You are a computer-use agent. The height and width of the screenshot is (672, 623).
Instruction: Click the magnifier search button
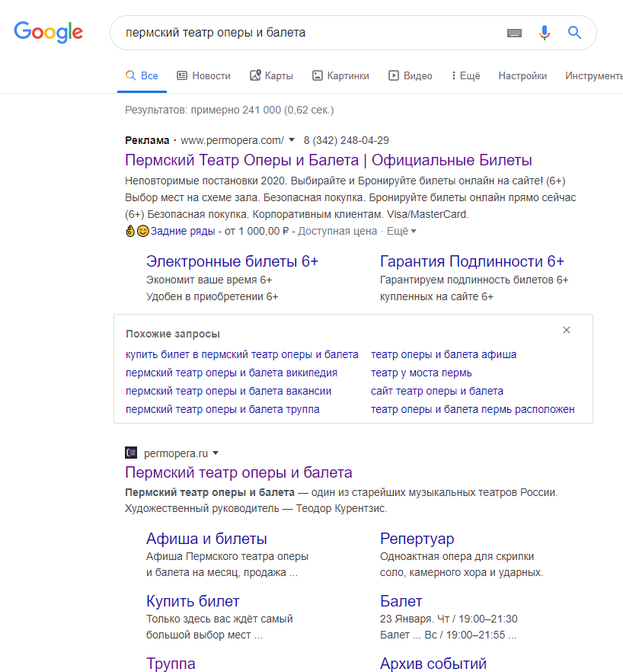pos(574,33)
